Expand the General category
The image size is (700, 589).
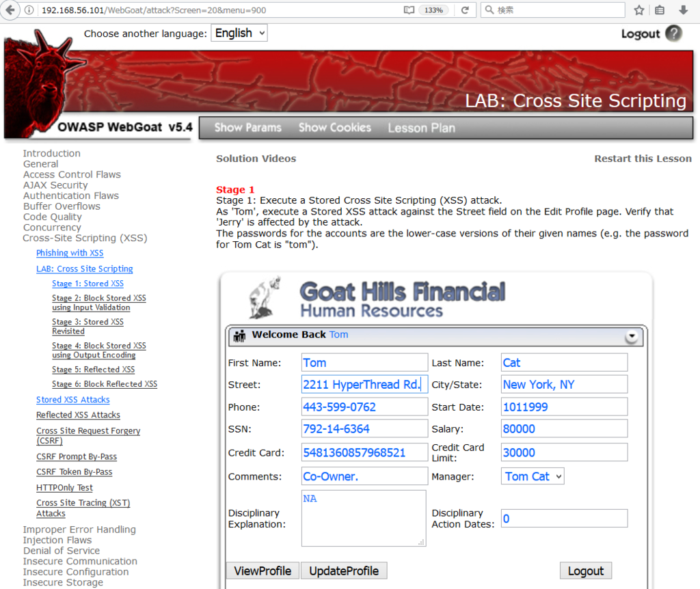coord(40,164)
